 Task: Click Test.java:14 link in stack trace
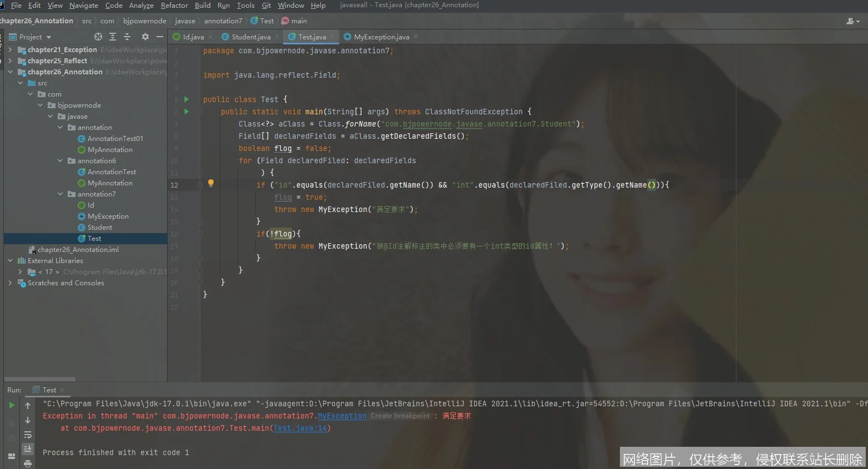point(300,428)
